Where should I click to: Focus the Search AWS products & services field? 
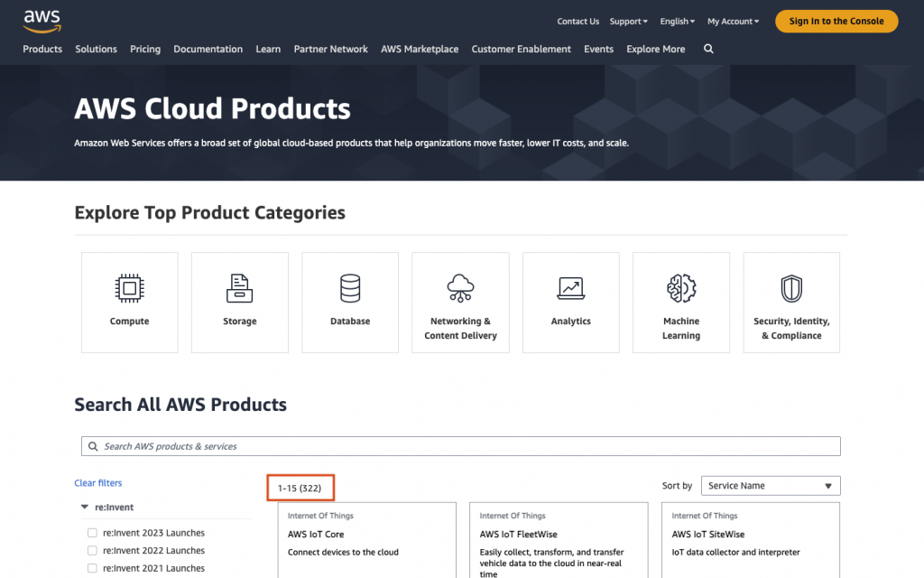coord(461,446)
